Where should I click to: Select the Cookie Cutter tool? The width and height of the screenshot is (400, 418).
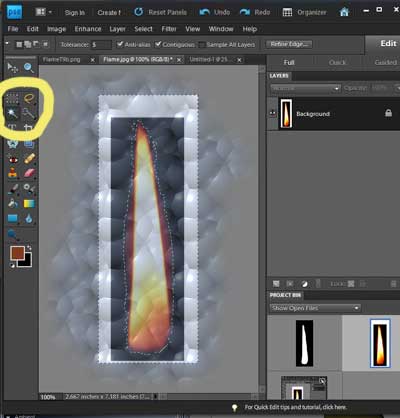(x=13, y=144)
